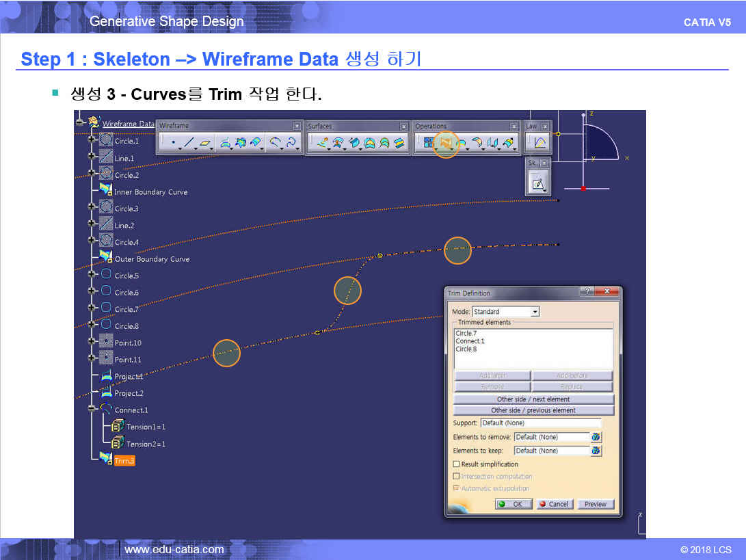Collapse the Connect.1 tree node
The height and width of the screenshot is (560, 746).
tap(92, 410)
